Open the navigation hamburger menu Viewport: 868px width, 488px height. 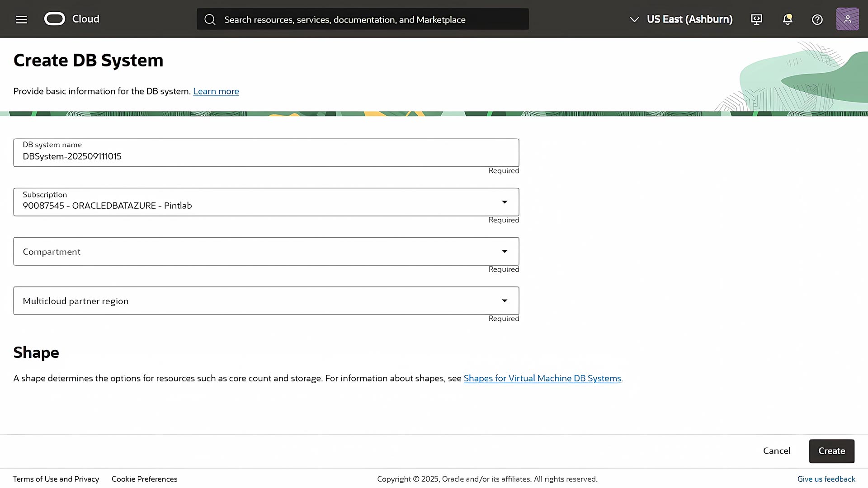[x=20, y=19]
